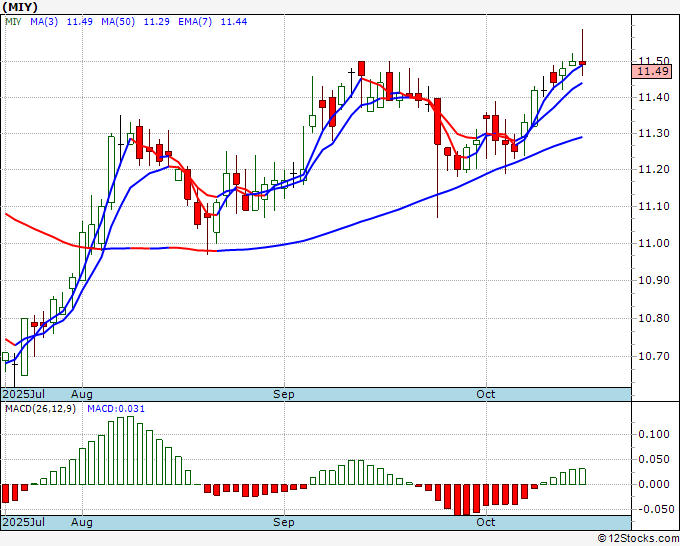Click 2025Jul on the price chart axis
Image resolution: width=680 pixels, height=546 pixels.
23,394
